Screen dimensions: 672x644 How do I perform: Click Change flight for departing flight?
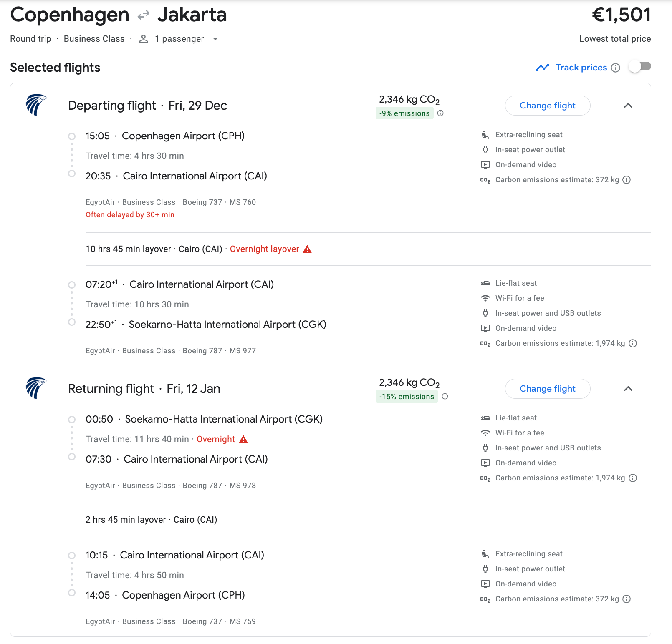(547, 106)
